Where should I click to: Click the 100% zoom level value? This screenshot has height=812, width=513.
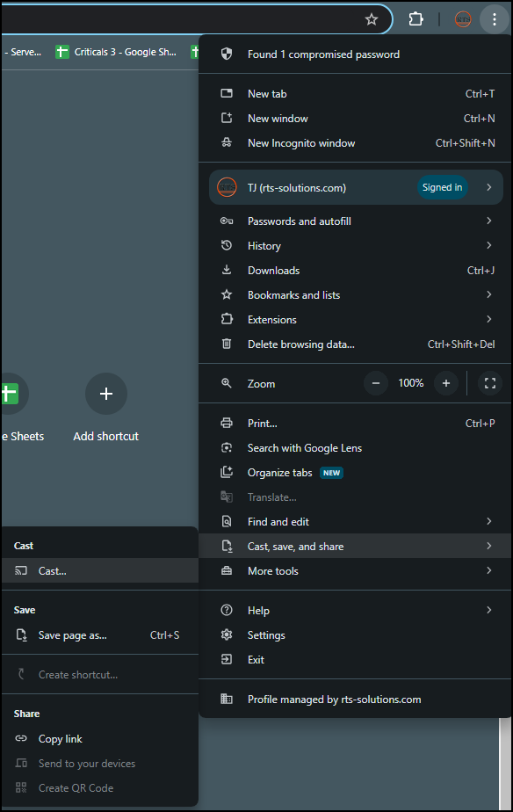(x=411, y=383)
